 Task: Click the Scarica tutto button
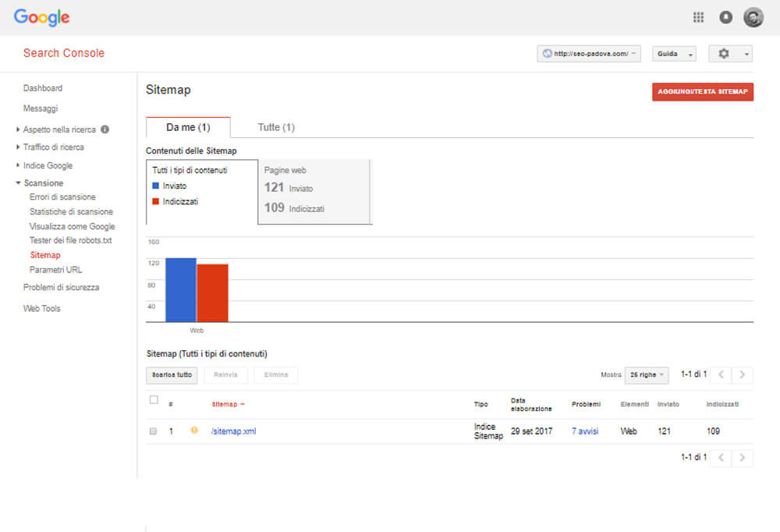172,374
